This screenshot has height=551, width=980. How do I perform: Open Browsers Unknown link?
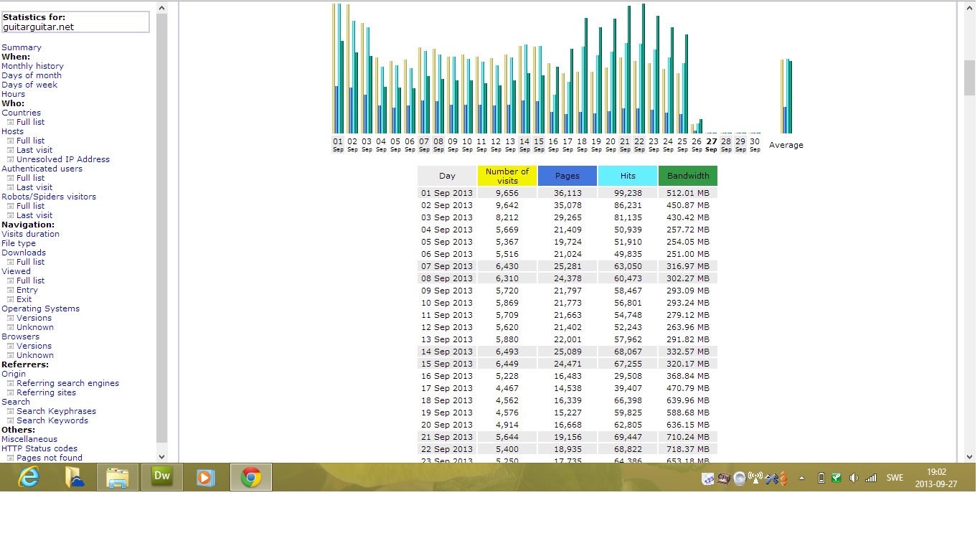click(35, 355)
